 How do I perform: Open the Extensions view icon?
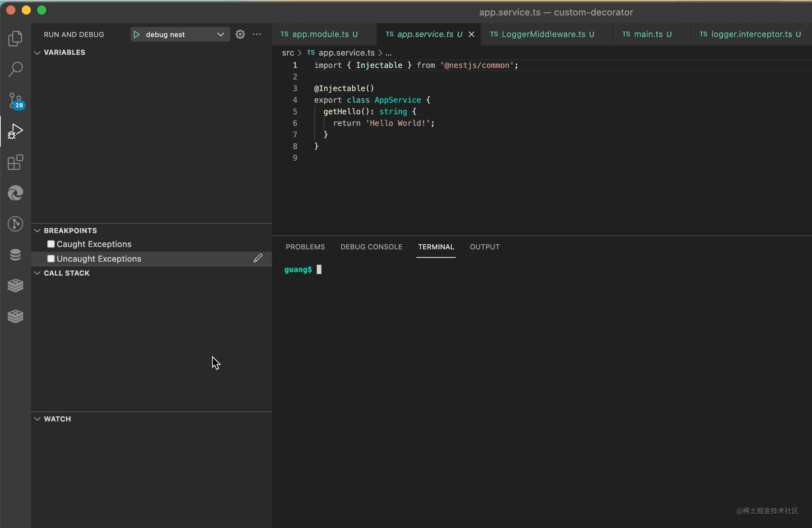15,162
